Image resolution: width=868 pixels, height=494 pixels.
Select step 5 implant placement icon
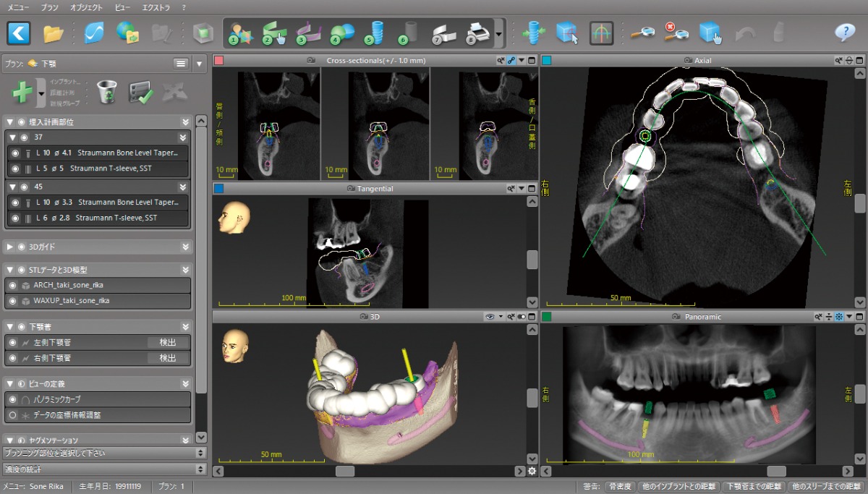tap(375, 33)
